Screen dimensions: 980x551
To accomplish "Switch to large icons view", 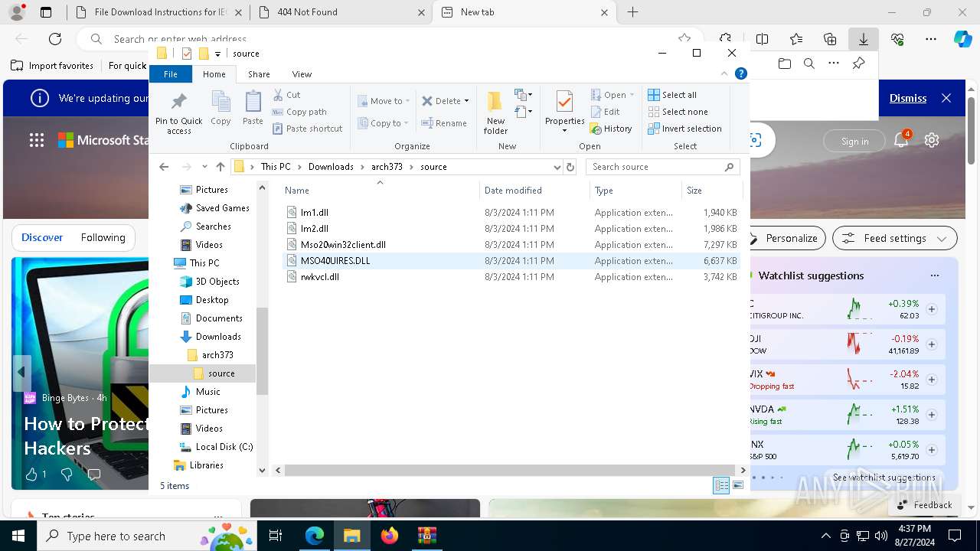I will pyautogui.click(x=738, y=486).
